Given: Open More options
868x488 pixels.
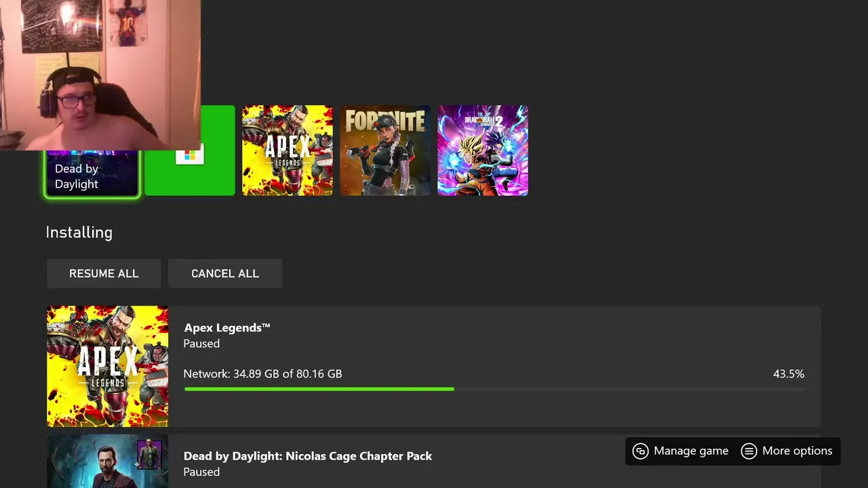Looking at the screenshot, I should tap(787, 451).
